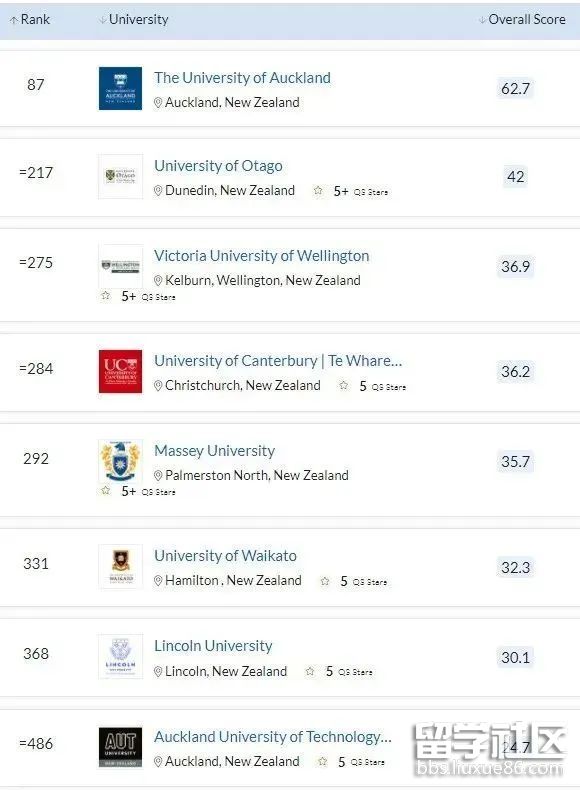Open the Victoria University of Wellington link
This screenshot has height=790, width=580.
pyautogui.click(x=262, y=255)
